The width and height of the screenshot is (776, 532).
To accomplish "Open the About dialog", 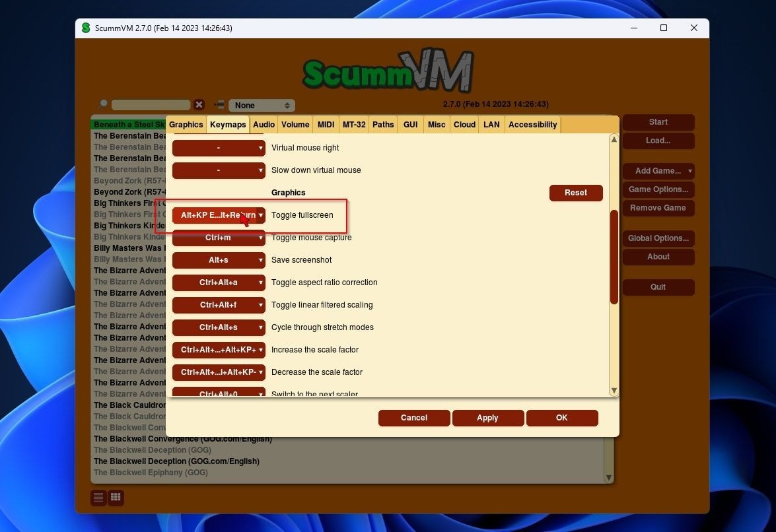I will point(658,257).
